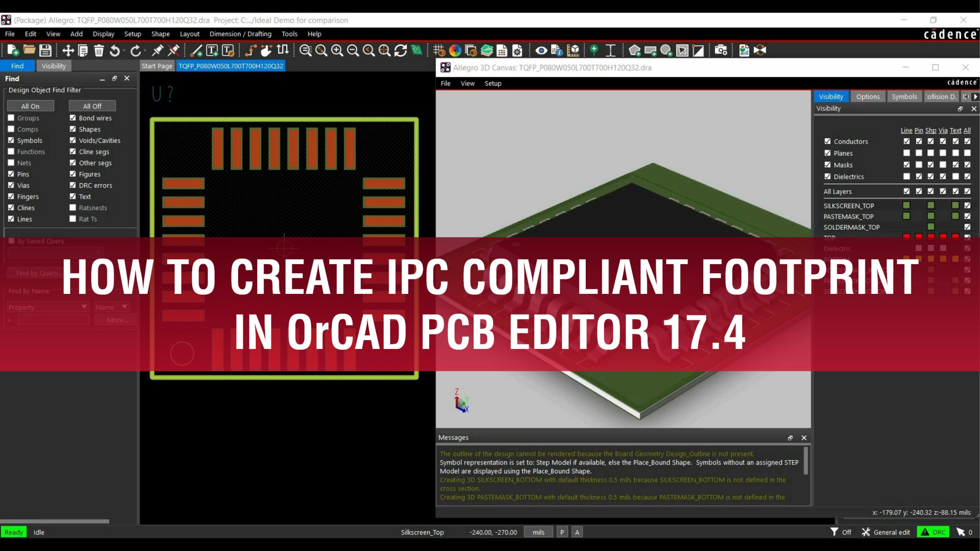Expand the Redo history dropdown arrow
This screenshot has height=551, width=980.
[x=145, y=50]
